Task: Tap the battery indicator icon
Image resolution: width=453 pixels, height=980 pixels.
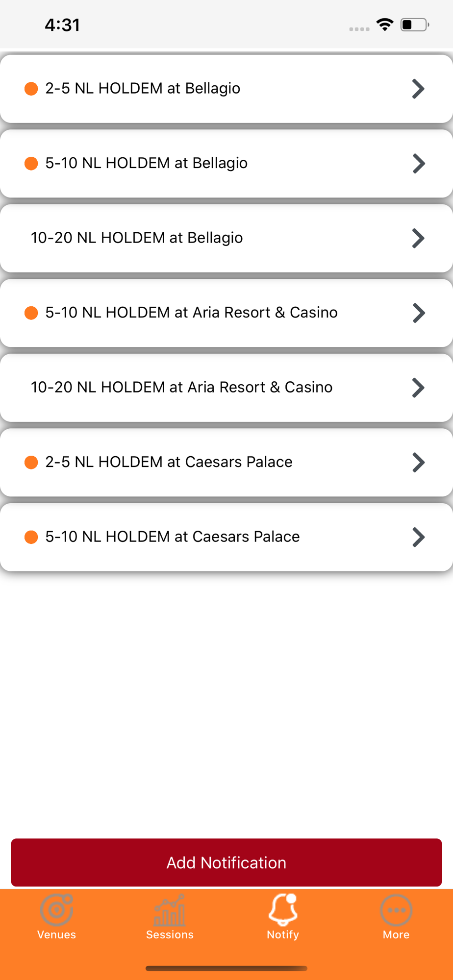Action: pos(415,24)
